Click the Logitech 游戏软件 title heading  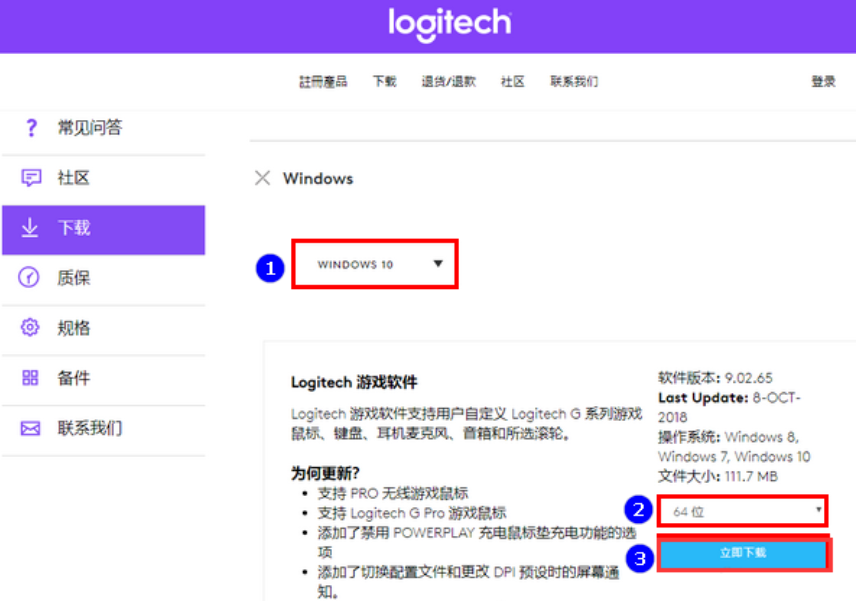point(354,382)
